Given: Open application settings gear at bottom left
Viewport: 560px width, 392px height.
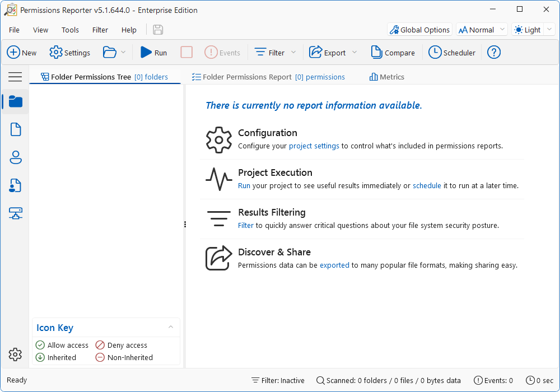Looking at the screenshot, I should 15,354.
